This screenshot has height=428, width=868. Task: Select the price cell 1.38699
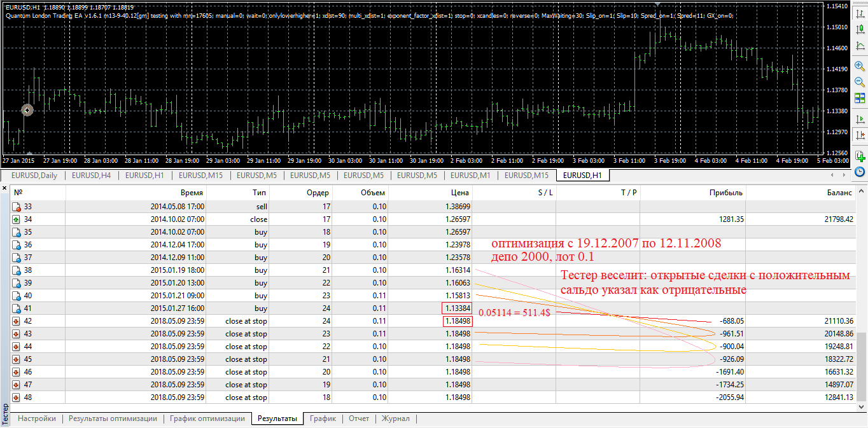456,207
